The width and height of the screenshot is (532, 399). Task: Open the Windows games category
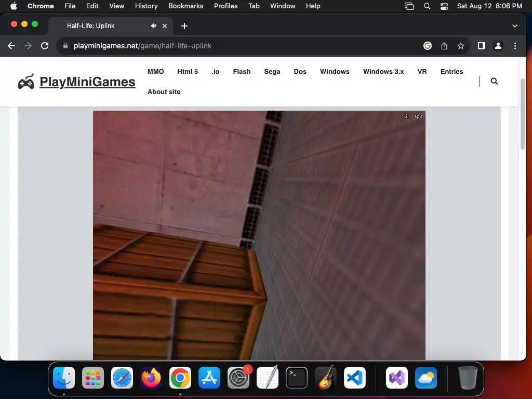(x=335, y=72)
